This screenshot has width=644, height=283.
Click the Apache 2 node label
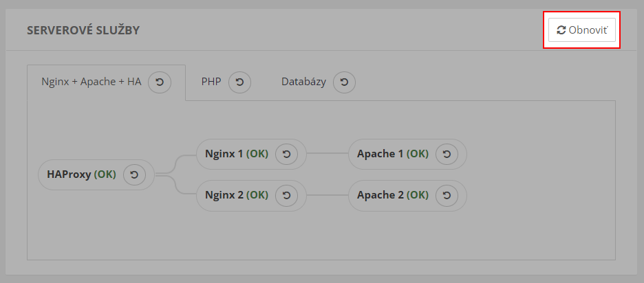(x=380, y=195)
